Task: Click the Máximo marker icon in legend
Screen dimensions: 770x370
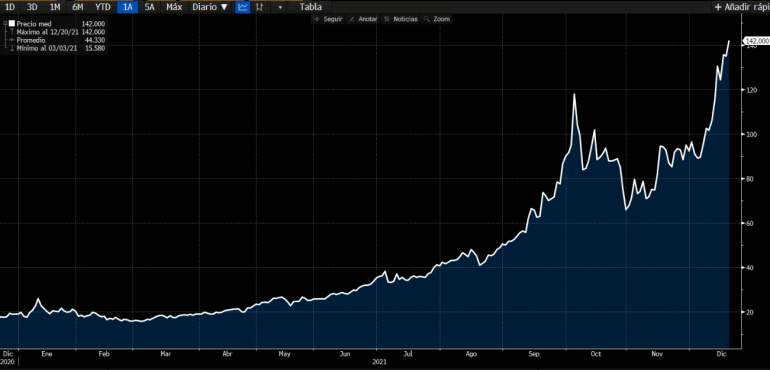Action: (x=12, y=31)
